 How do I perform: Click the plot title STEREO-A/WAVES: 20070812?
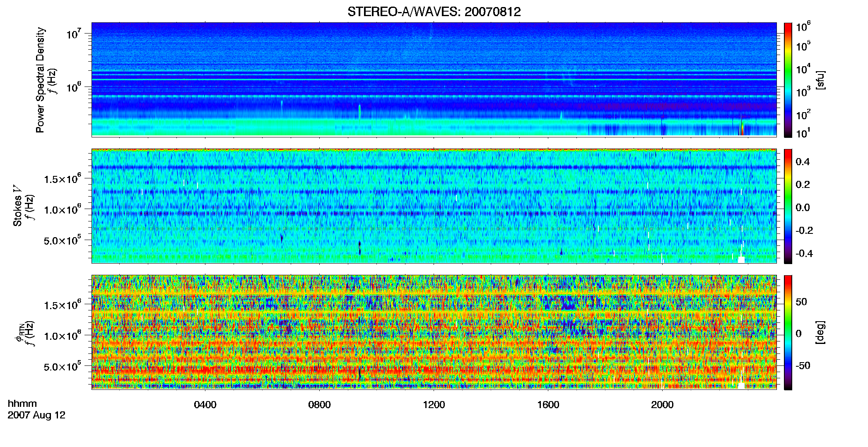434,12
